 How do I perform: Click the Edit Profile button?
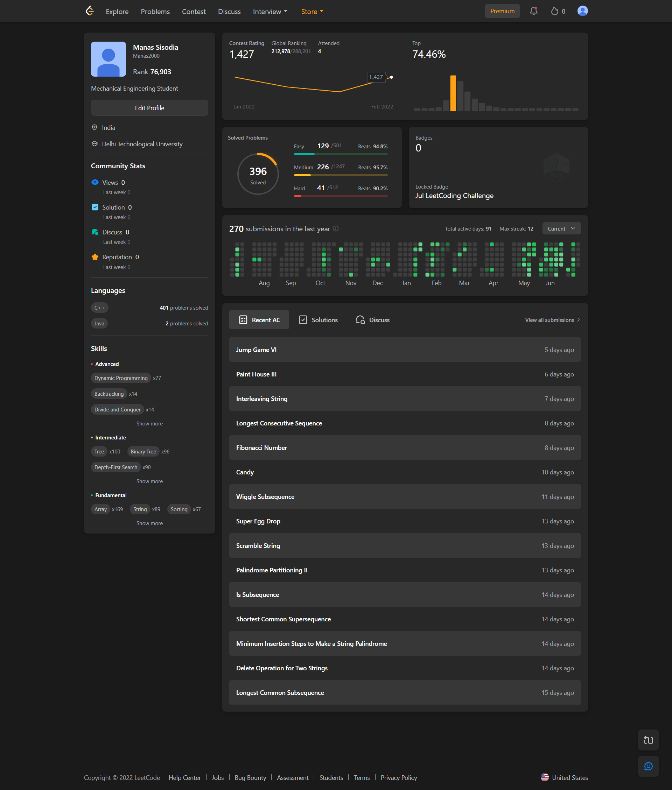(x=149, y=108)
